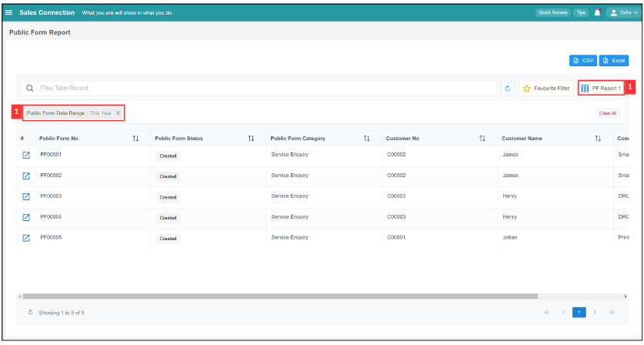Click the Customer Name column header
The height and width of the screenshot is (345, 644).
pyautogui.click(x=522, y=139)
